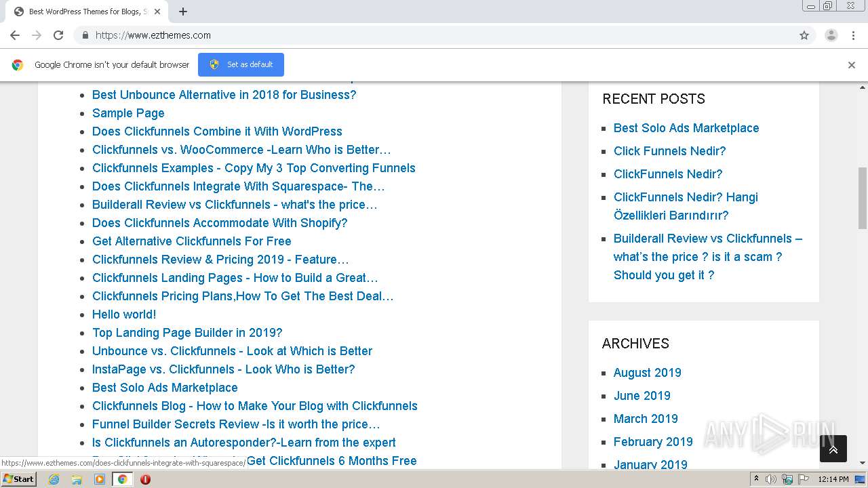
Task: Open ClickFunnels Nedir? recent post
Action: point(668,174)
